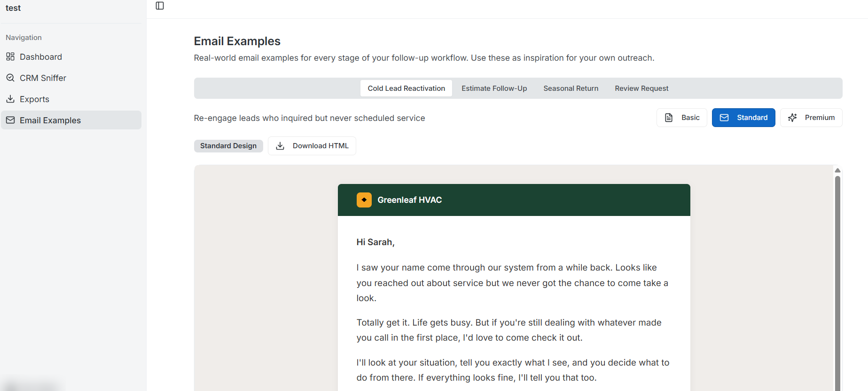Click the Email Examples envelope icon
The image size is (868, 391).
click(10, 120)
